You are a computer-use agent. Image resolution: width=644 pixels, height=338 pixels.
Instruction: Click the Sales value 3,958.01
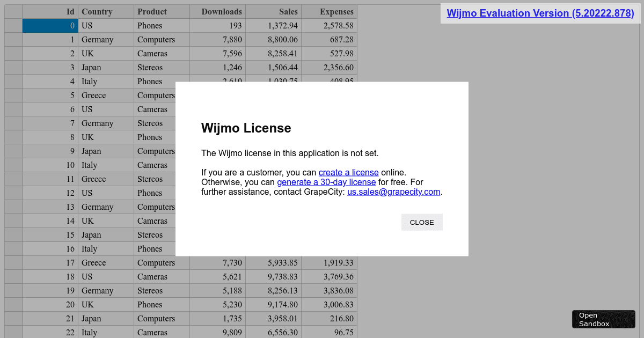coord(274,319)
